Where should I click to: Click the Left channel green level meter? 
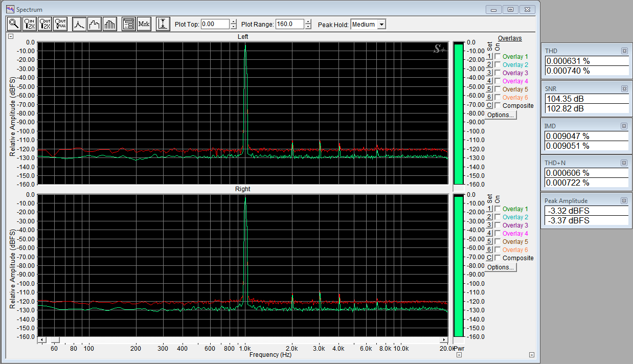pos(458,113)
